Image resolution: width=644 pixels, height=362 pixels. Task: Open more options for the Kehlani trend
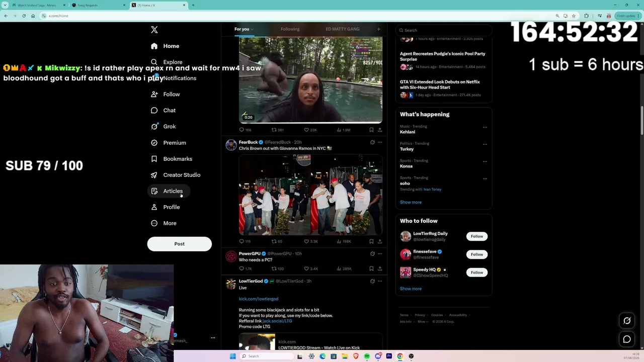(x=485, y=127)
